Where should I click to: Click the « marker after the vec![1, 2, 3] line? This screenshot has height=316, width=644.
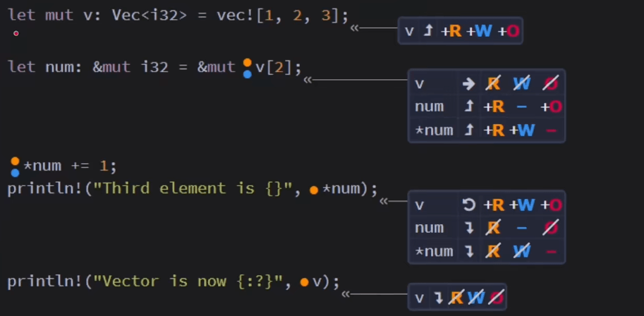[354, 28]
